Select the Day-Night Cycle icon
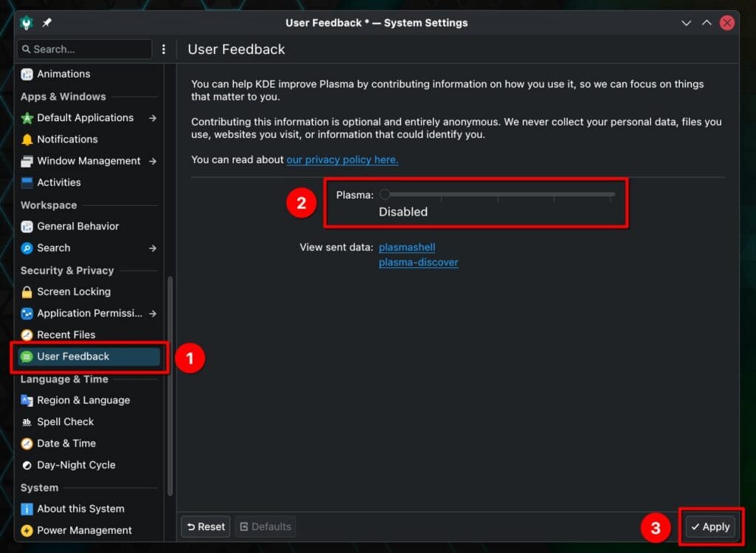This screenshot has height=553, width=756. (27, 465)
